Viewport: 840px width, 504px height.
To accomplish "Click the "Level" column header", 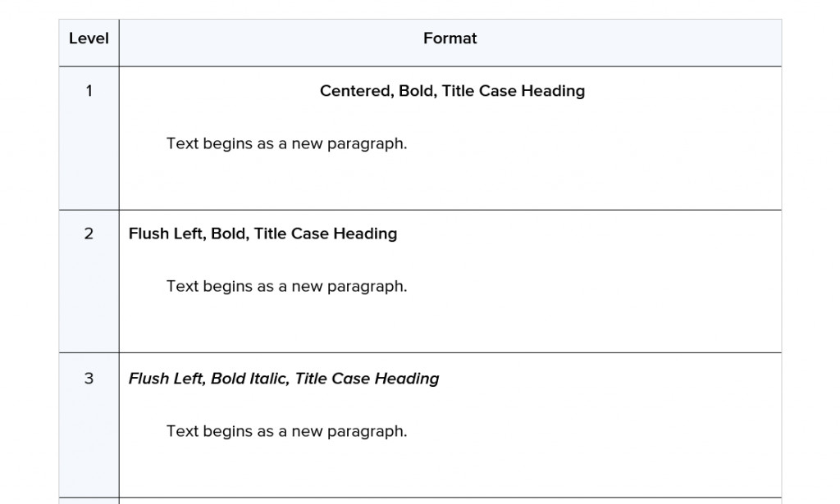I will 89,39.
